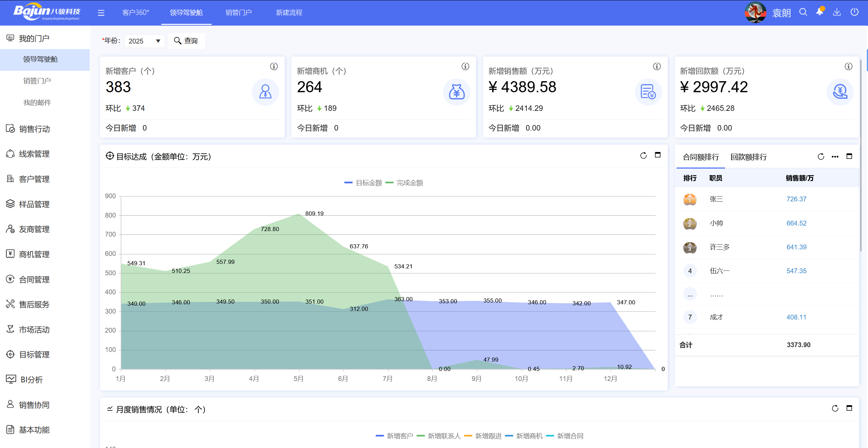Open 销管门户 top navigation tab

[x=238, y=13]
